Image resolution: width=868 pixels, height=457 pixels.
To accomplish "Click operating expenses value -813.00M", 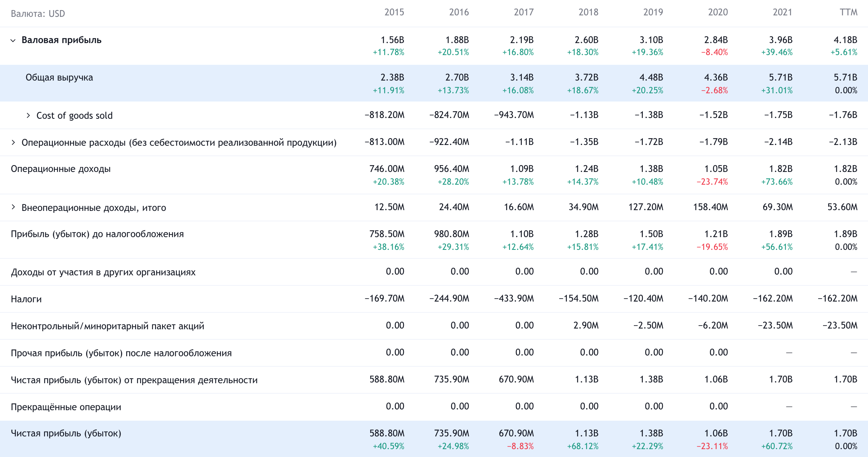I will (385, 142).
